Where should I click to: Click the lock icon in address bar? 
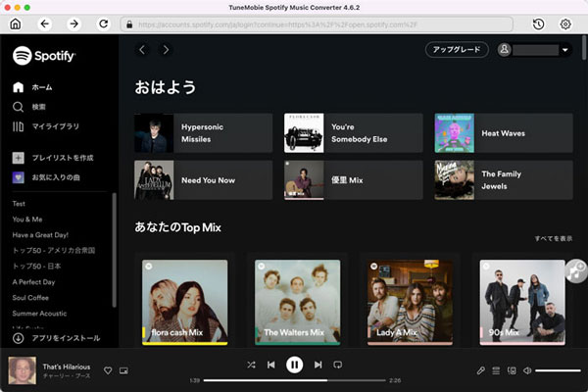129,24
